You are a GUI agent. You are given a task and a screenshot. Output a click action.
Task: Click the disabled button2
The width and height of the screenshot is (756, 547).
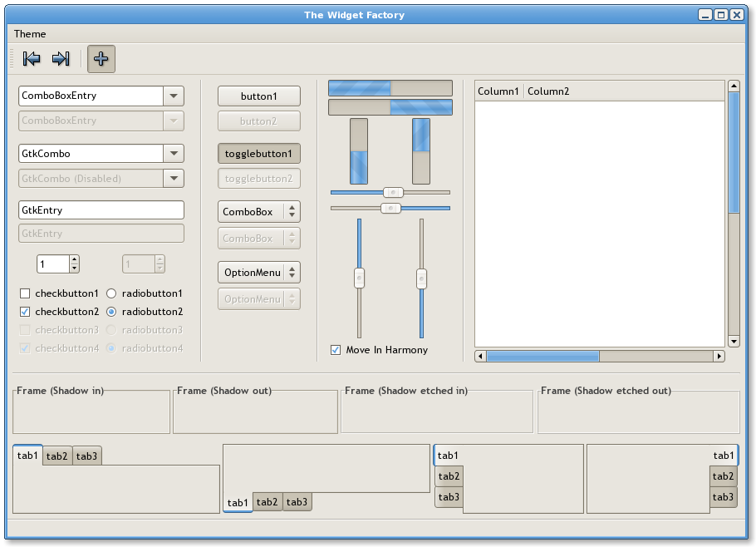point(259,121)
